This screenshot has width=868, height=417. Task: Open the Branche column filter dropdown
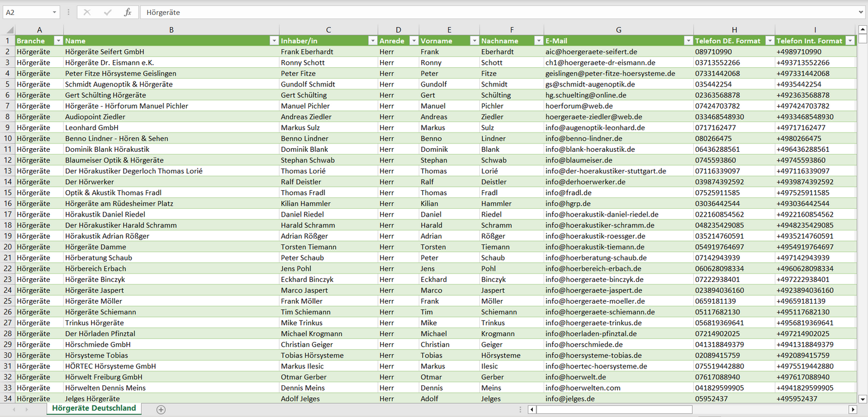pos(58,41)
